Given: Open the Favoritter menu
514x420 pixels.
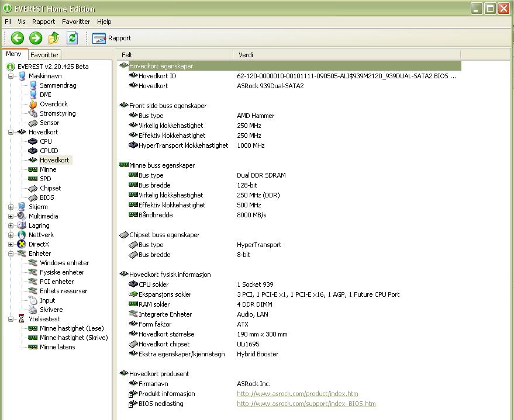Looking at the screenshot, I should coord(76,22).
